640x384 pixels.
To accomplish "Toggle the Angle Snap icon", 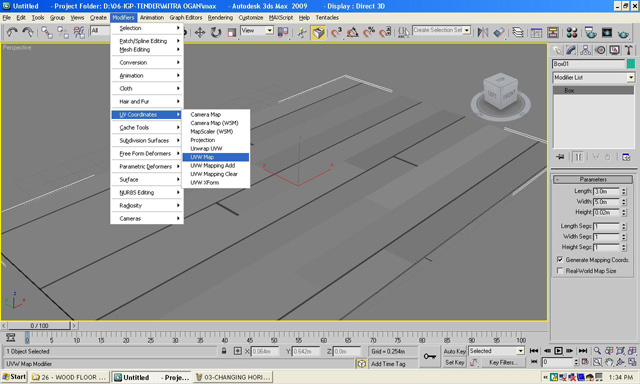I will click(x=353, y=32).
